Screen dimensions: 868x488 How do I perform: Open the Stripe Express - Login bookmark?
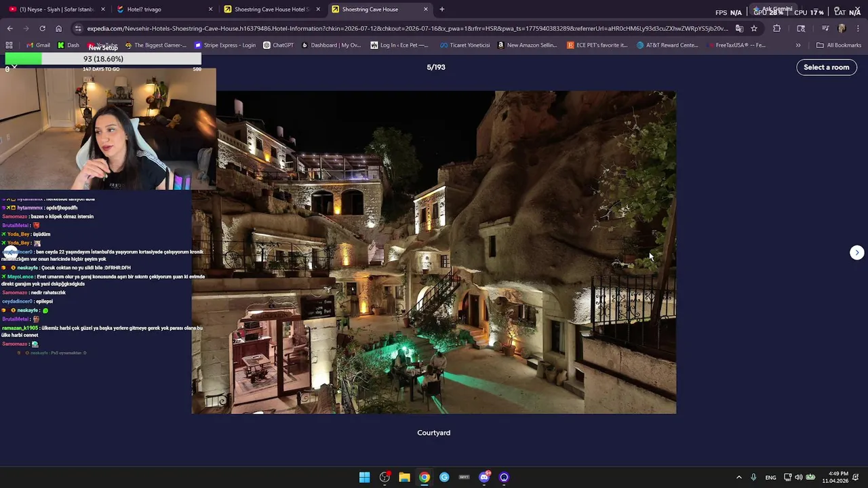coord(225,45)
